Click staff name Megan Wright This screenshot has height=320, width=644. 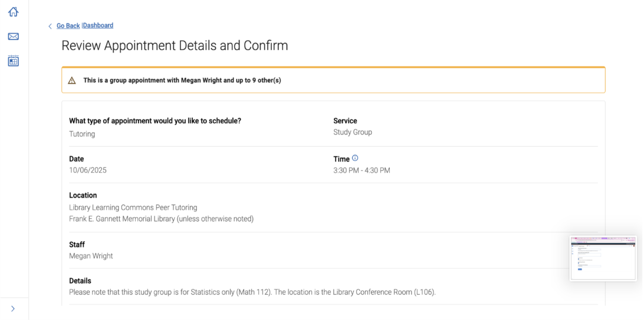coord(91,256)
